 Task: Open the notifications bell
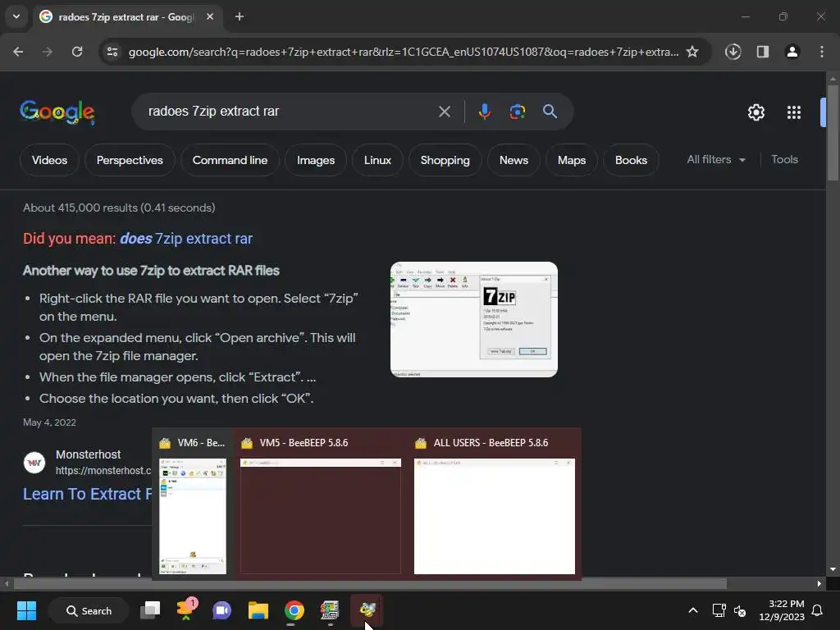coord(818,610)
